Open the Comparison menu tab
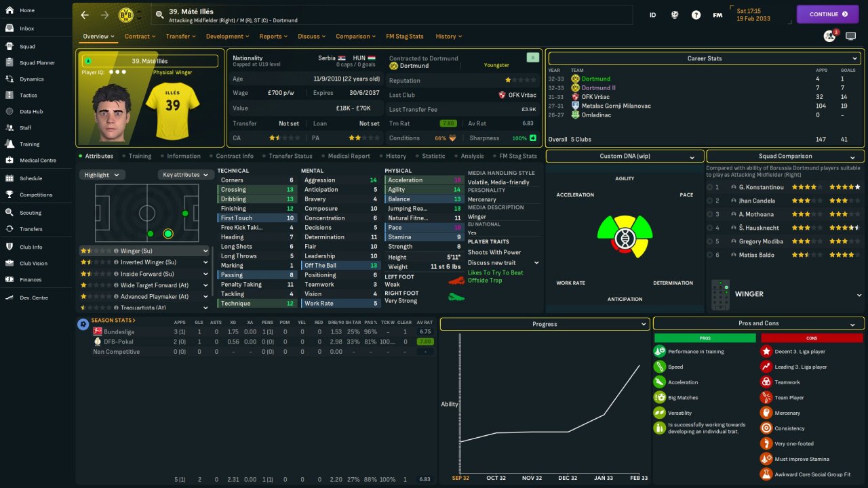868x488 pixels. click(356, 37)
